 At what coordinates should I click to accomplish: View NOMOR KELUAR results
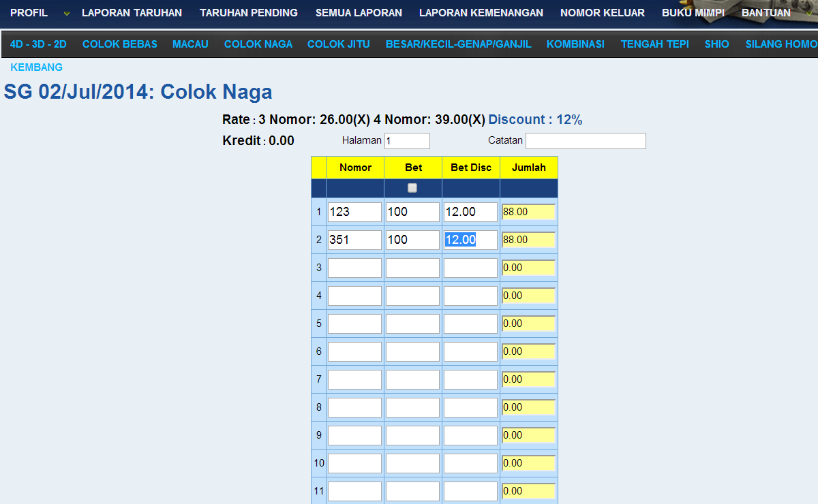pos(603,13)
